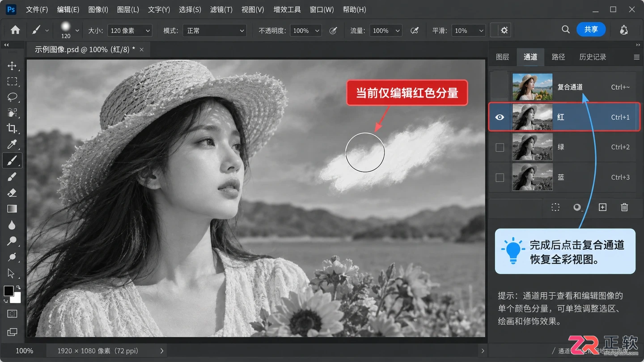Pick the Crop tool
The height and width of the screenshot is (362, 644).
coord(12,128)
